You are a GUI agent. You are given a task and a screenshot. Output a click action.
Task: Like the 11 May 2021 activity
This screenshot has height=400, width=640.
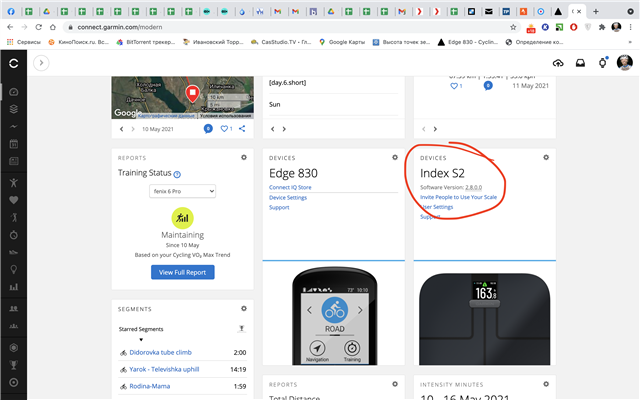tap(454, 86)
